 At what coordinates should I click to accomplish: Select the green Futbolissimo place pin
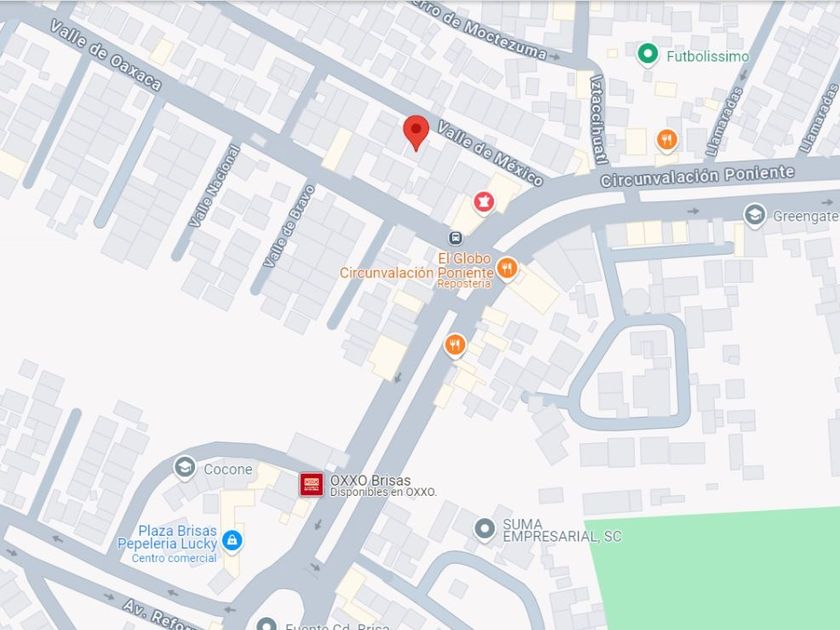647,55
